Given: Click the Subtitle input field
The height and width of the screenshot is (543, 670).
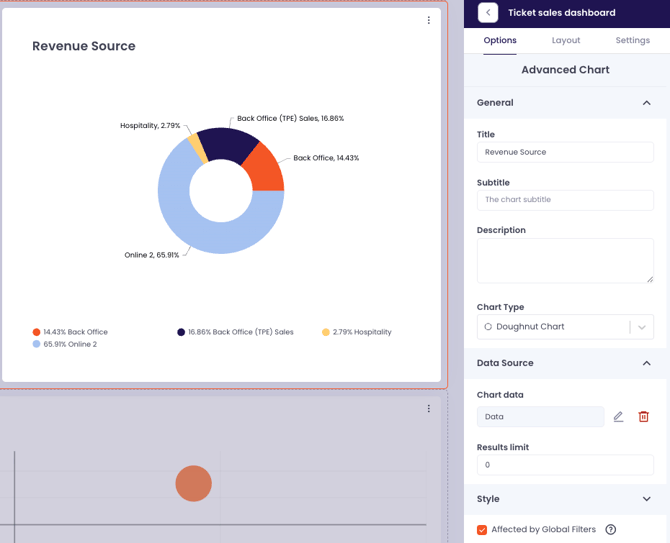Looking at the screenshot, I should pyautogui.click(x=565, y=200).
